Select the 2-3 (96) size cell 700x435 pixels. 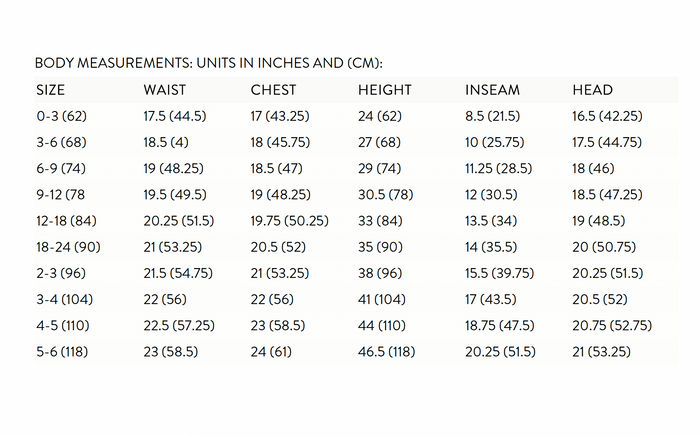point(61,273)
